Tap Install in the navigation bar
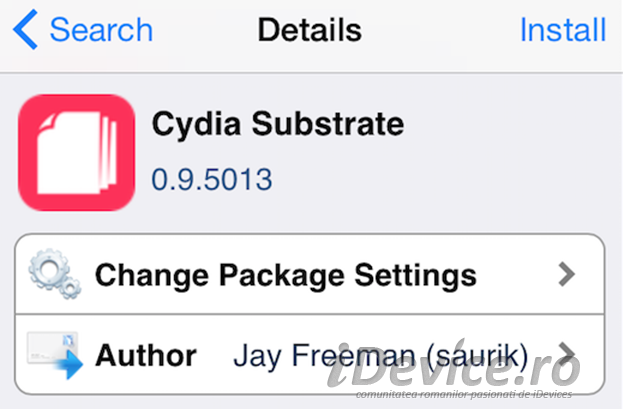The image size is (623, 409). 563,30
